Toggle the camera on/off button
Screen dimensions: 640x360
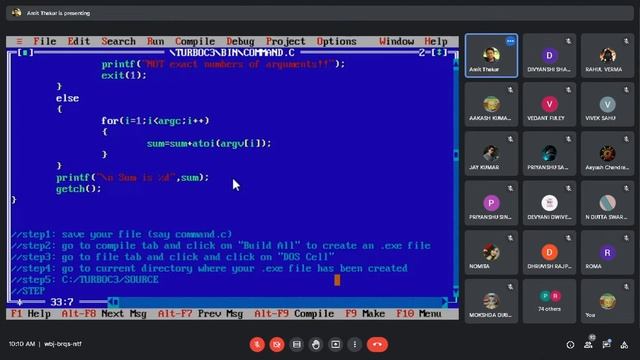pos(277,344)
